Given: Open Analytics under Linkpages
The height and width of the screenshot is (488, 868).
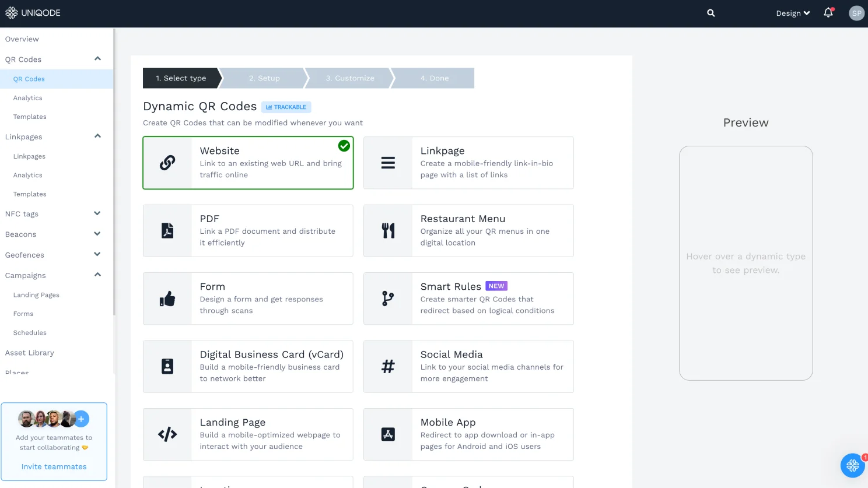Looking at the screenshot, I should click(x=28, y=175).
